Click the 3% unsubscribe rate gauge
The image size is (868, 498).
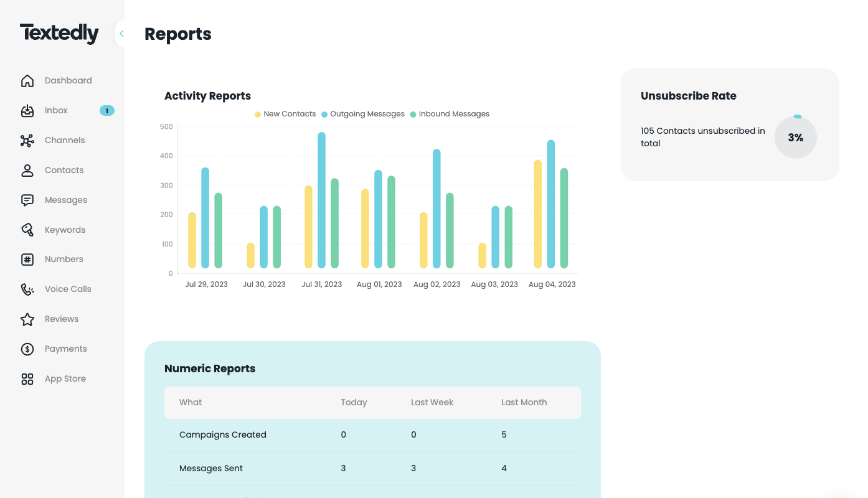pyautogui.click(x=796, y=138)
